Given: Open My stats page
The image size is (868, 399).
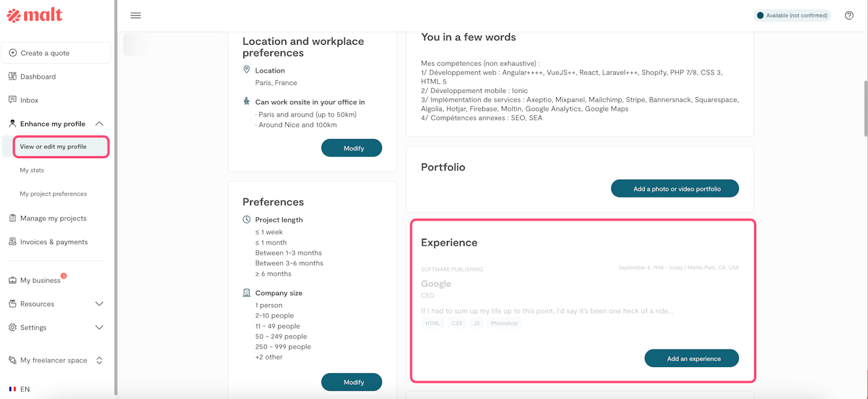Looking at the screenshot, I should (32, 170).
